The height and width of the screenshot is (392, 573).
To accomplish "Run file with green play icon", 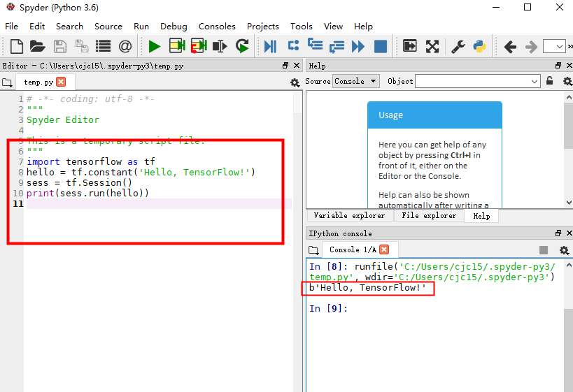I will [154, 46].
